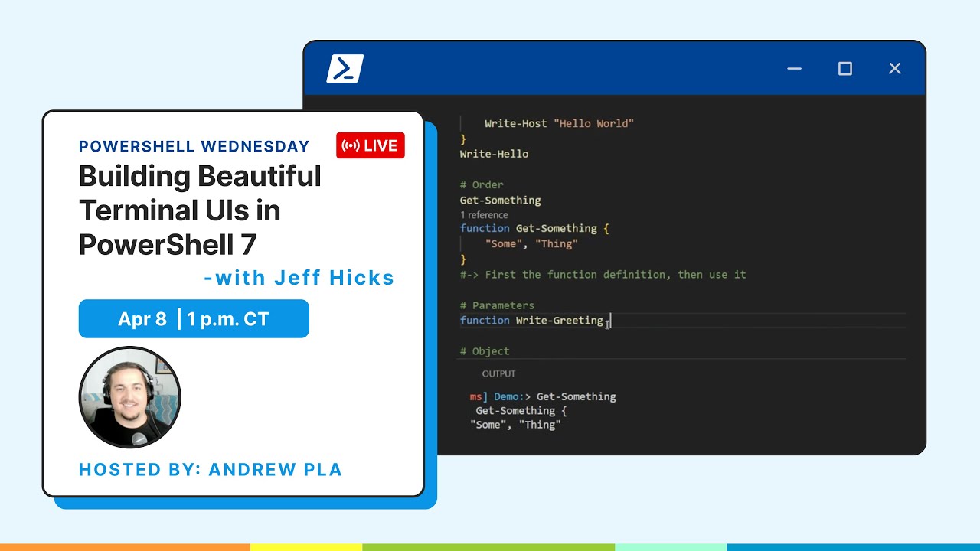Click 'function Get-Something {' in the editor
Viewport: 980px width, 551px height.
(x=534, y=228)
